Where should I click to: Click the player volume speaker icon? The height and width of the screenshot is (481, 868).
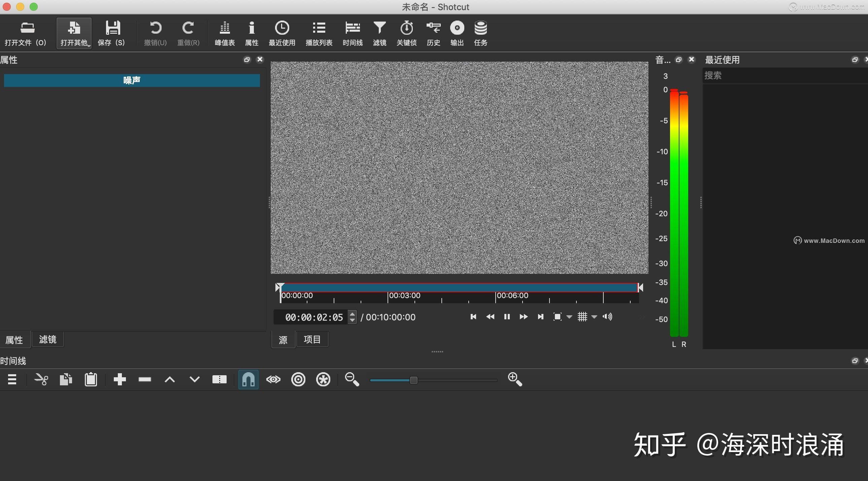pyautogui.click(x=607, y=317)
